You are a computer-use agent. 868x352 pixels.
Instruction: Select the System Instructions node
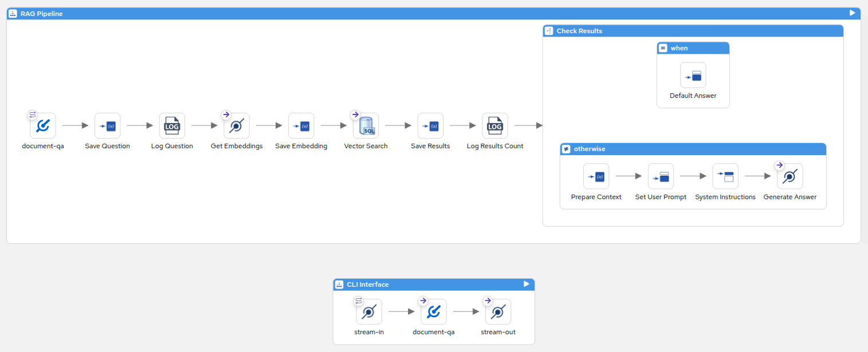[x=725, y=176]
